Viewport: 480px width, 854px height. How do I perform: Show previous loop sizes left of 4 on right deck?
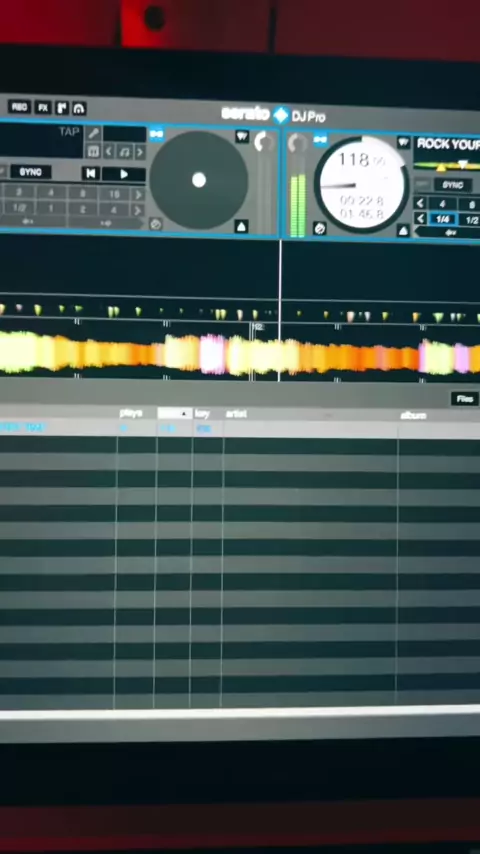point(420,204)
